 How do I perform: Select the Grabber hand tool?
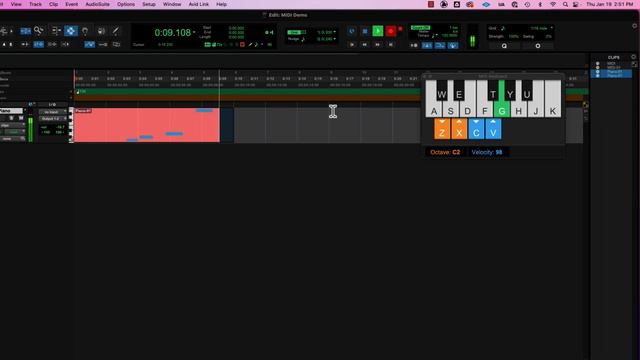(x=85, y=31)
